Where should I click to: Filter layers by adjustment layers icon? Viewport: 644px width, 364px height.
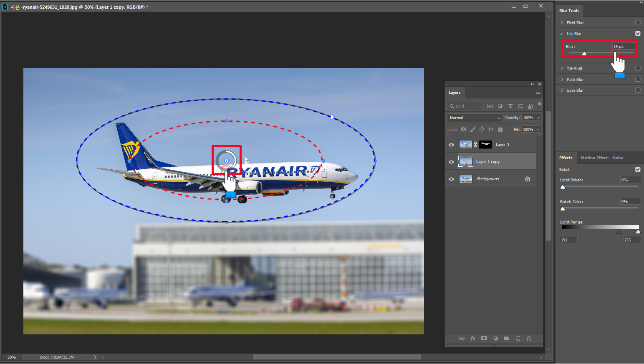pyautogui.click(x=500, y=106)
